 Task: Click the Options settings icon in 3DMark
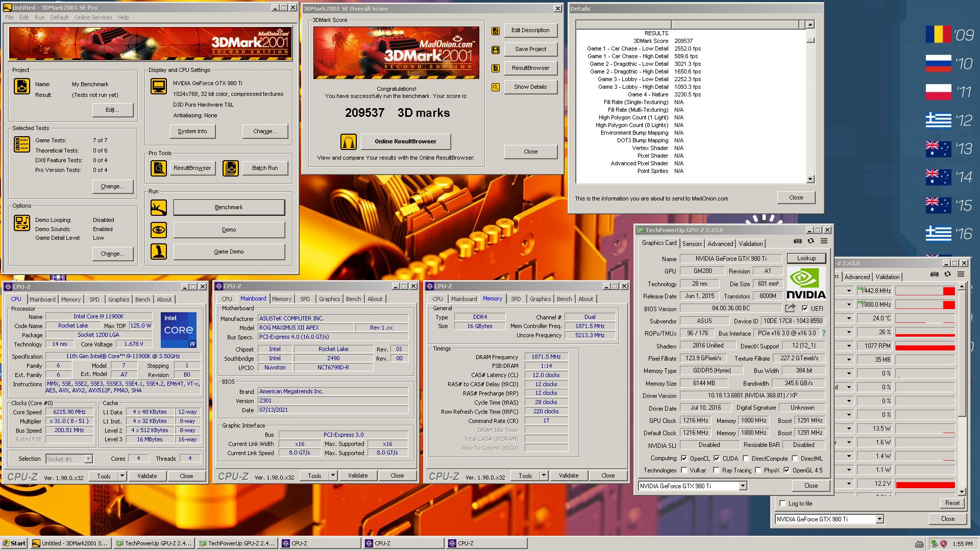pos(21,223)
